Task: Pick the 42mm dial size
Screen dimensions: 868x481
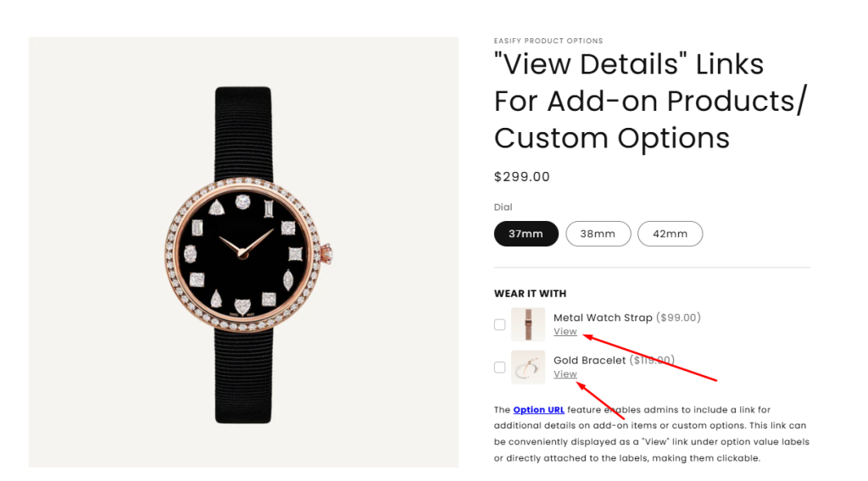Action: (x=670, y=234)
